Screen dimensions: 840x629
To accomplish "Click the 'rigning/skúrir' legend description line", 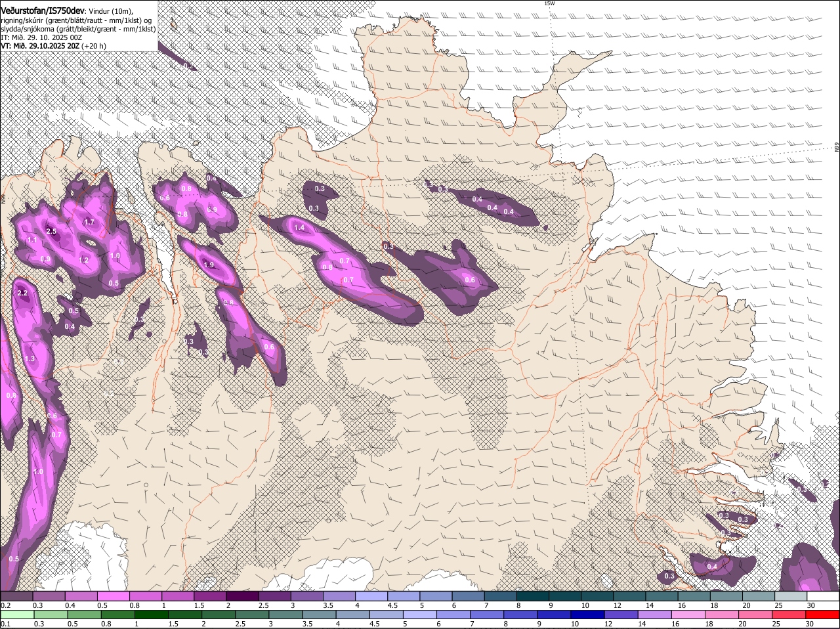I will pyautogui.click(x=76, y=20).
